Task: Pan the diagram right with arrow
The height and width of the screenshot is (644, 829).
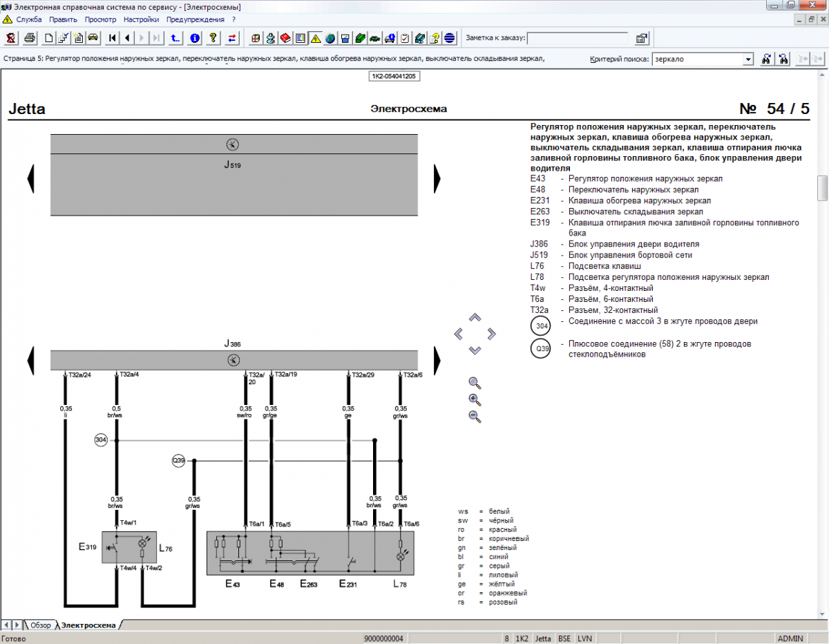Action: tap(491, 334)
